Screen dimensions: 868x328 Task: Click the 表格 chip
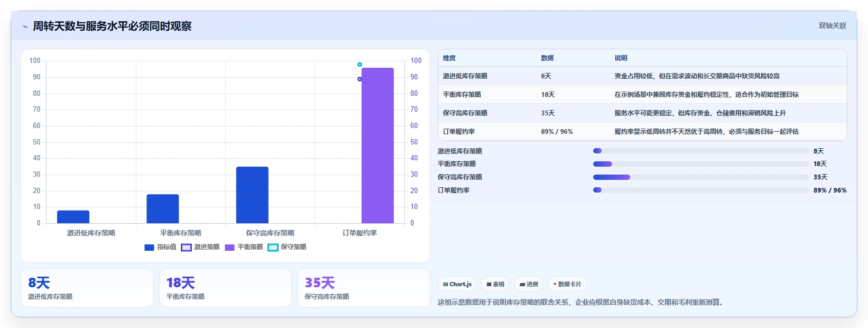(x=495, y=284)
